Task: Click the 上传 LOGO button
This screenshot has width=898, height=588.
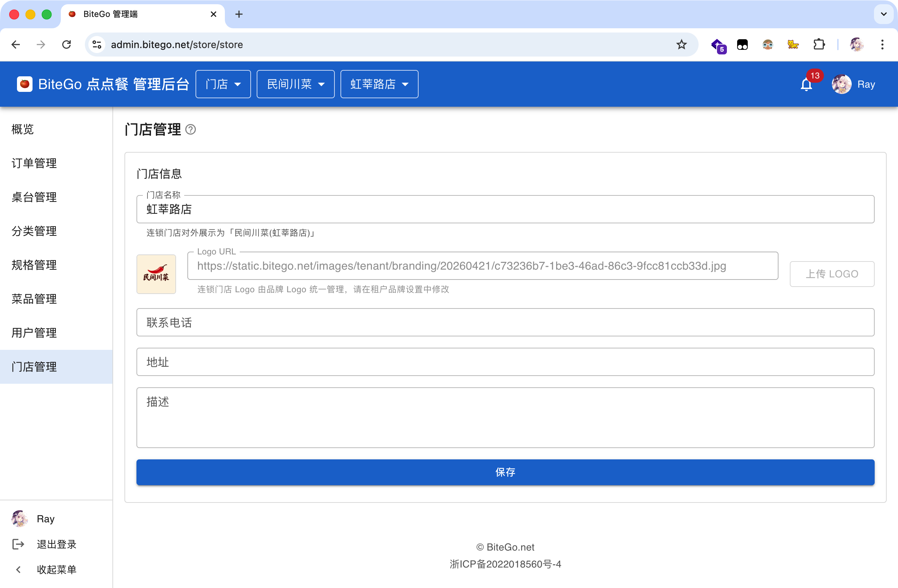Action: [832, 274]
